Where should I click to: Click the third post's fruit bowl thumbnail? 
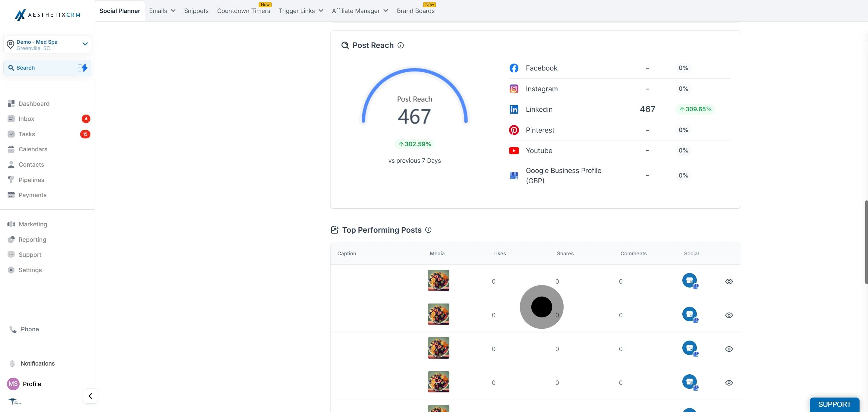(439, 348)
